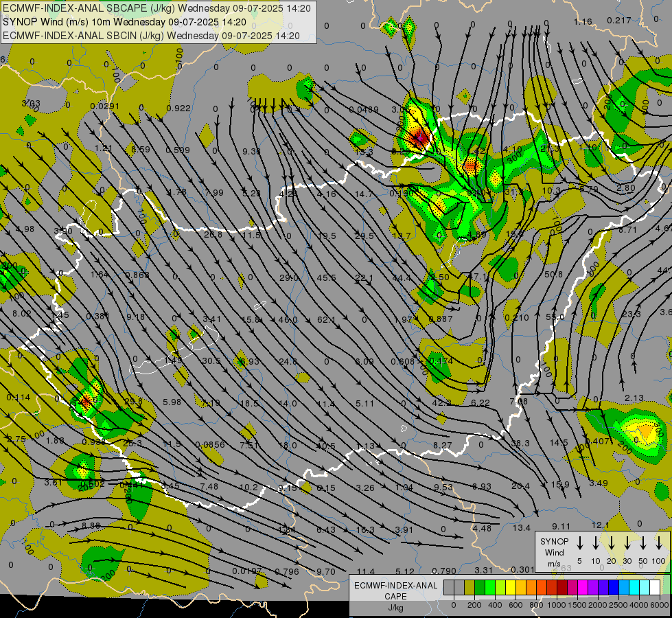The image size is (672, 618).
Task: Click the '0.0197' value near bottom
Action: coord(247,571)
